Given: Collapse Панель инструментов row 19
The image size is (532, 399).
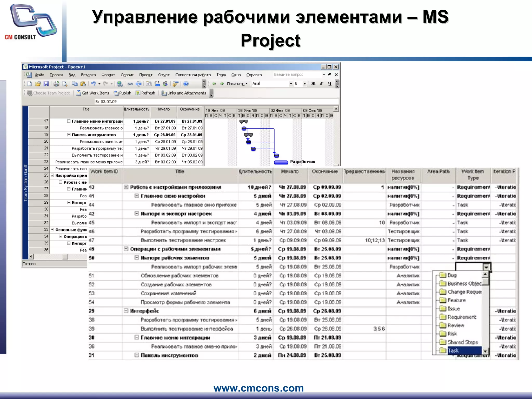Looking at the screenshot, I should point(69,135).
